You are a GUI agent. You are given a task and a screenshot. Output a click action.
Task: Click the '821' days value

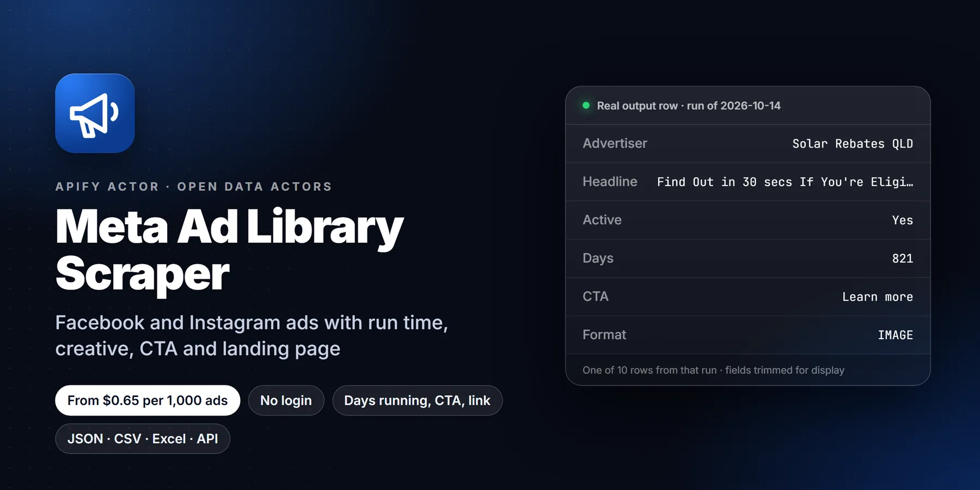coord(903,259)
